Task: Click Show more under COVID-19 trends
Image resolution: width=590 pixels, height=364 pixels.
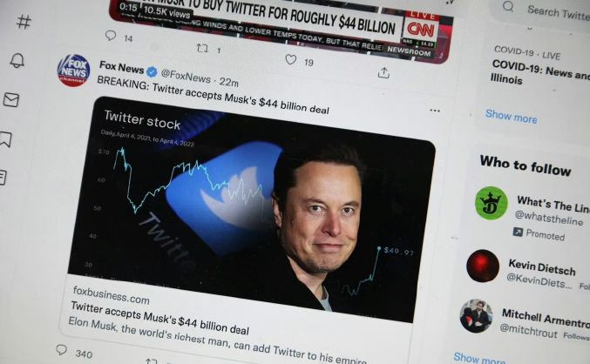Action: coord(512,116)
